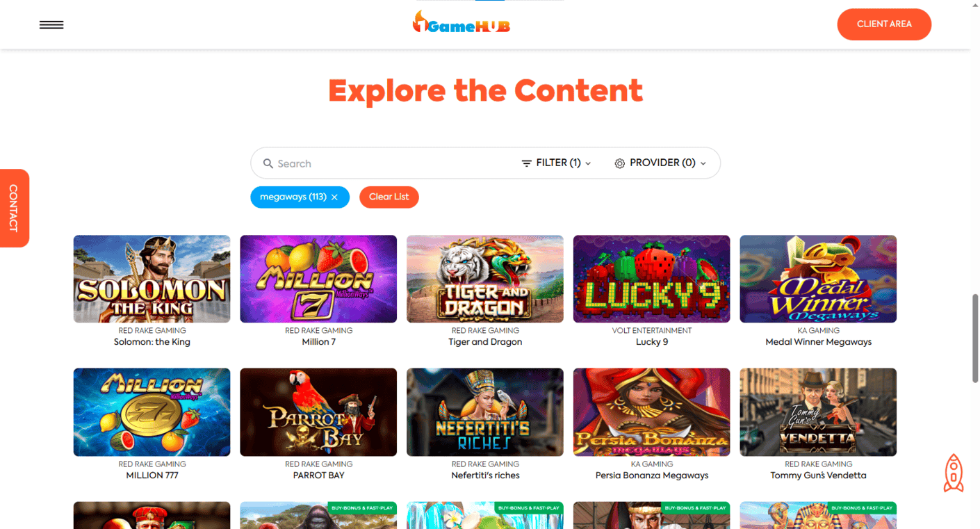
Task: Open the Parrot Bay game thumbnail
Action: pos(318,412)
